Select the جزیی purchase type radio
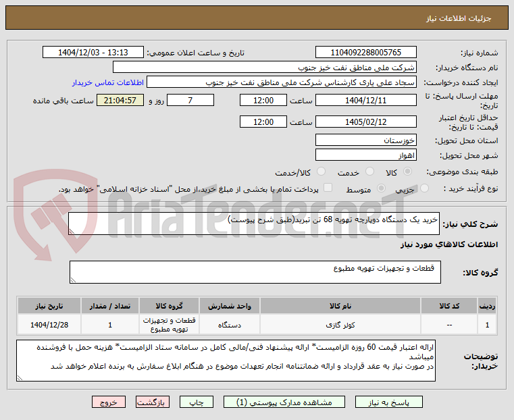This screenshot has height=420, width=514. 424,188
